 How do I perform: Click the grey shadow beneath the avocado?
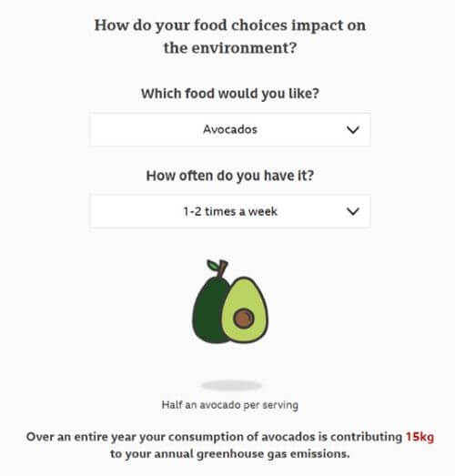(x=231, y=386)
